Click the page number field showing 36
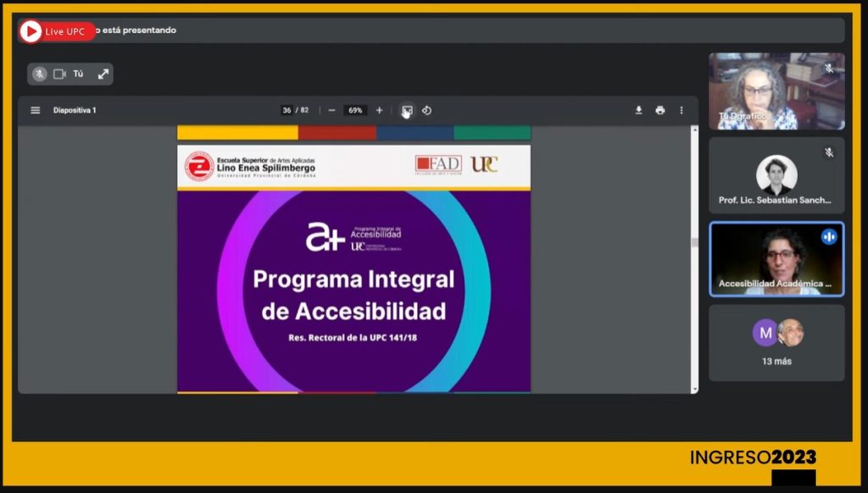 pyautogui.click(x=287, y=109)
